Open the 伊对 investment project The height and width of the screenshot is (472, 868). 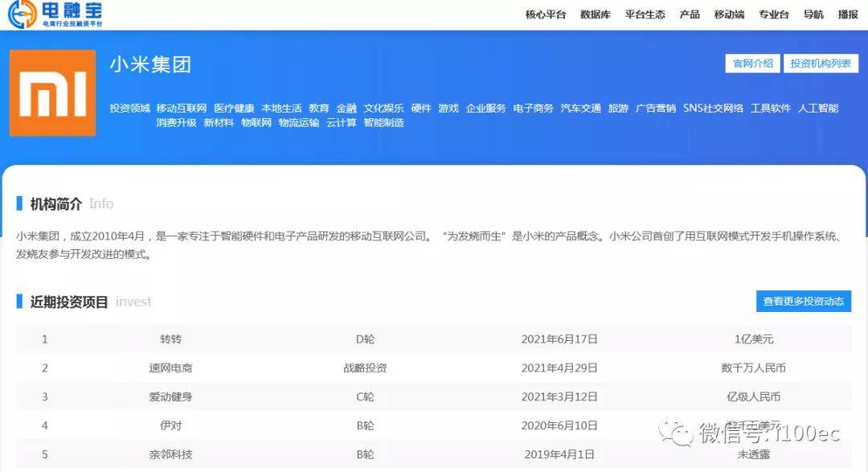tap(170, 425)
